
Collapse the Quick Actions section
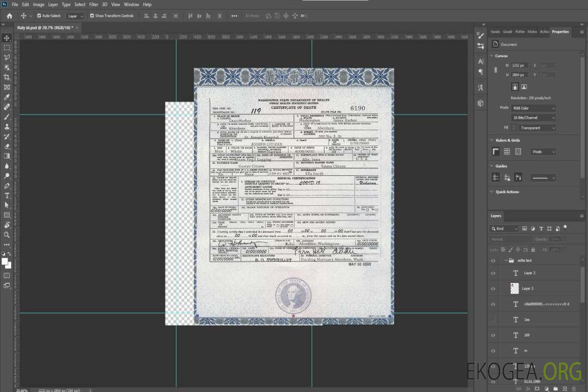pos(492,192)
